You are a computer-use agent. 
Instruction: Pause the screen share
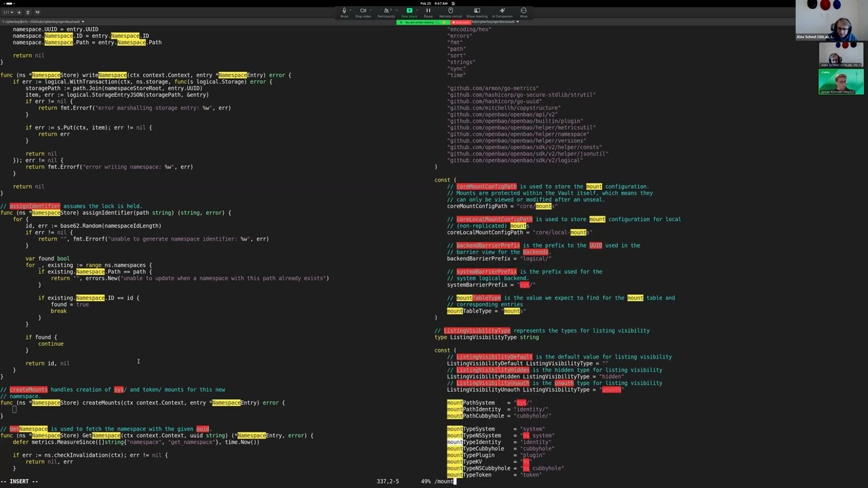[428, 12]
